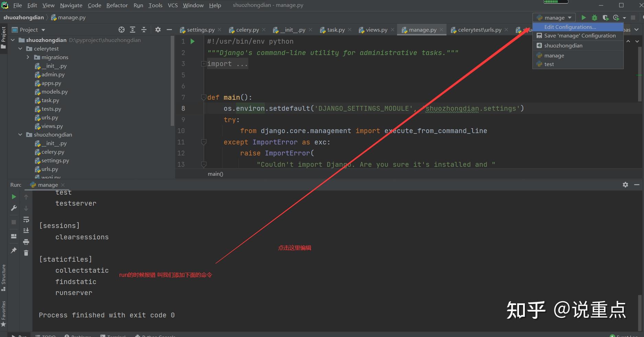Show hidden editor tabs dropdown
This screenshot has height=337, width=644.
point(636,30)
